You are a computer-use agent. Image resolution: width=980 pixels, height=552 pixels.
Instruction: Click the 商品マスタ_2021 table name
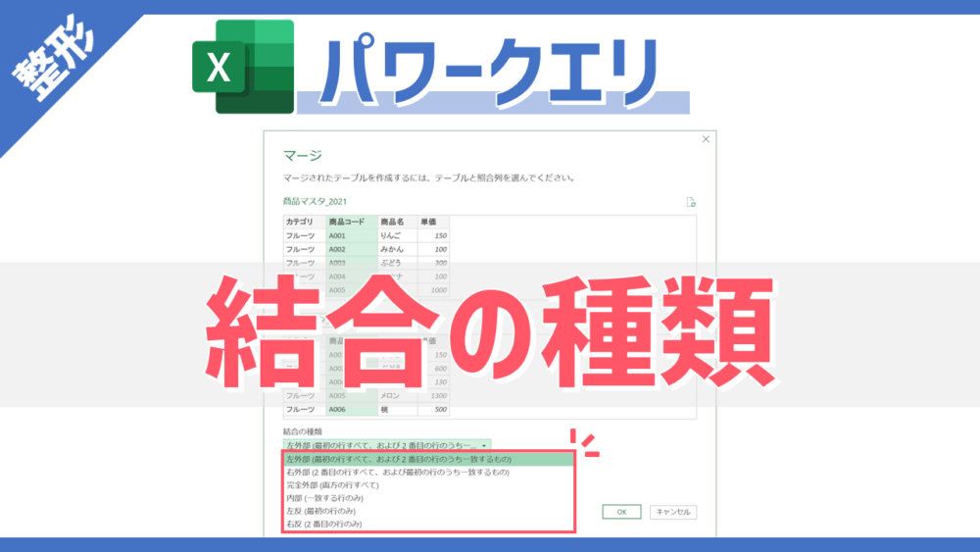315,201
